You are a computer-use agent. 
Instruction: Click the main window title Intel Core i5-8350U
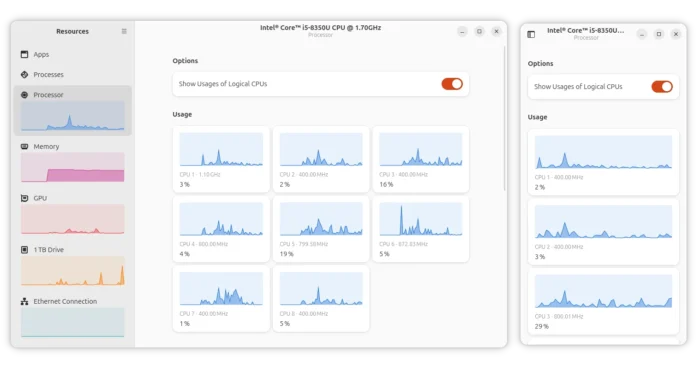pos(321,28)
